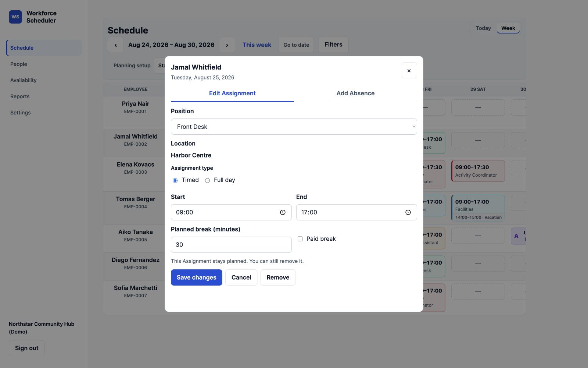Open Reports in sidebar
Image resolution: width=588 pixels, height=368 pixels.
44,96
